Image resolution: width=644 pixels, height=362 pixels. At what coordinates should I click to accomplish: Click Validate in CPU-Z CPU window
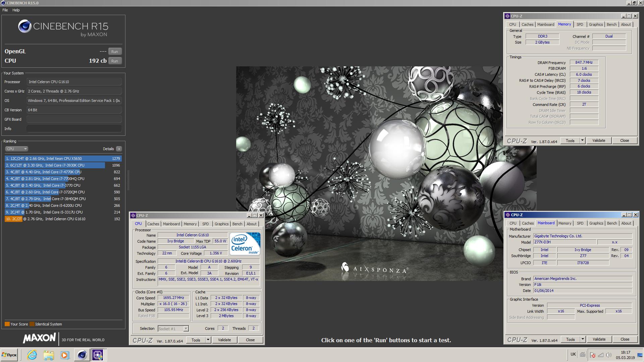pos(224,340)
